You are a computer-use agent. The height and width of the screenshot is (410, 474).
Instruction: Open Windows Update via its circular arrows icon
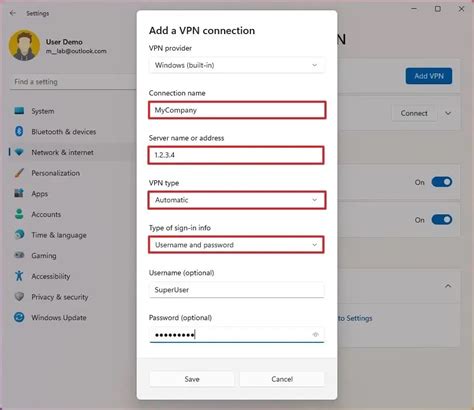(19, 317)
